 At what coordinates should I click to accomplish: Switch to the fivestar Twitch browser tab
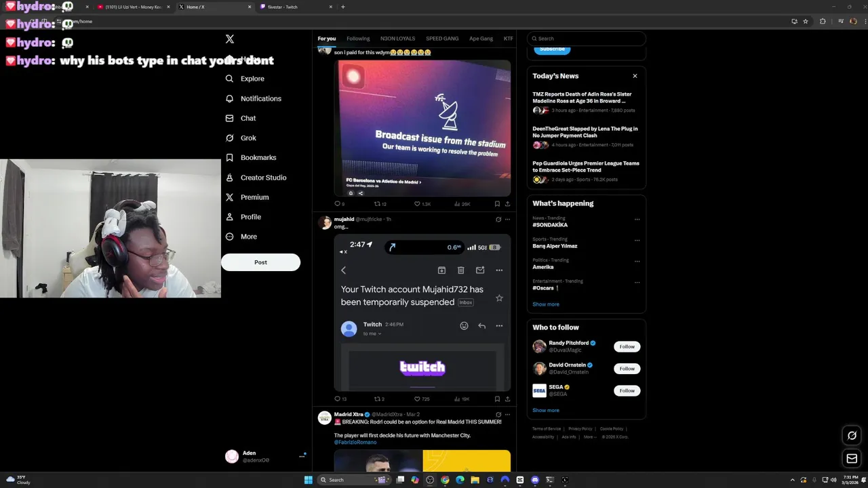(x=296, y=7)
